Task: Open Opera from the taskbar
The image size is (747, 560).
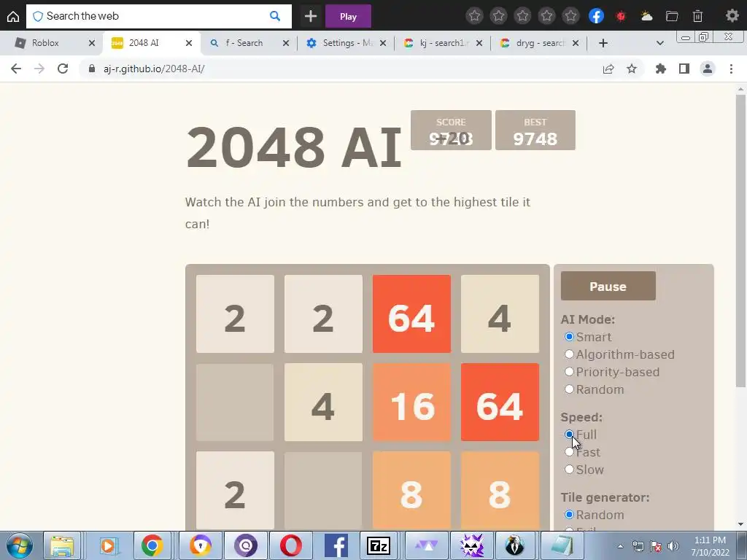Action: (290, 545)
